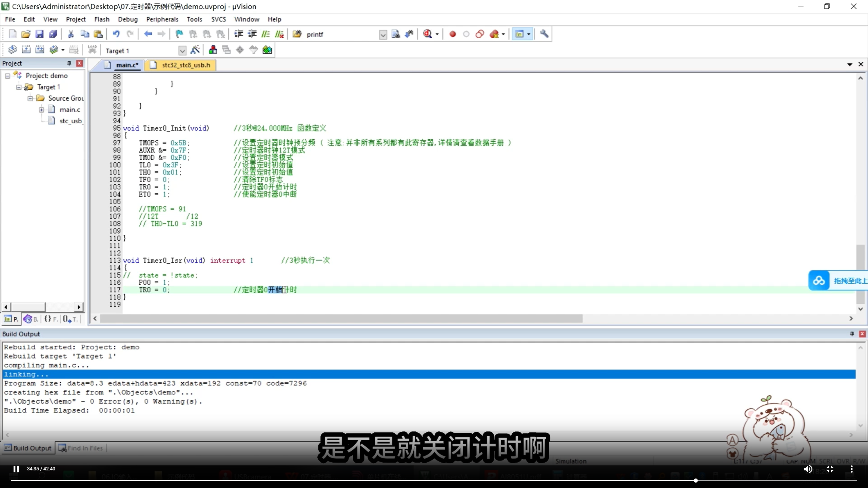Screen dimensions: 868x488
Task: Pin the Project window with the pin icon
Action: click(68, 63)
